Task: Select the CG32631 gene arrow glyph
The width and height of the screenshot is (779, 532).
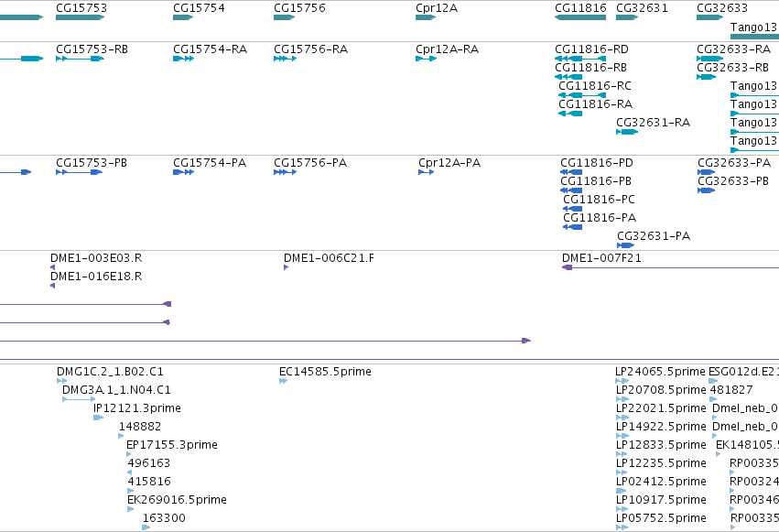Action: [627, 17]
